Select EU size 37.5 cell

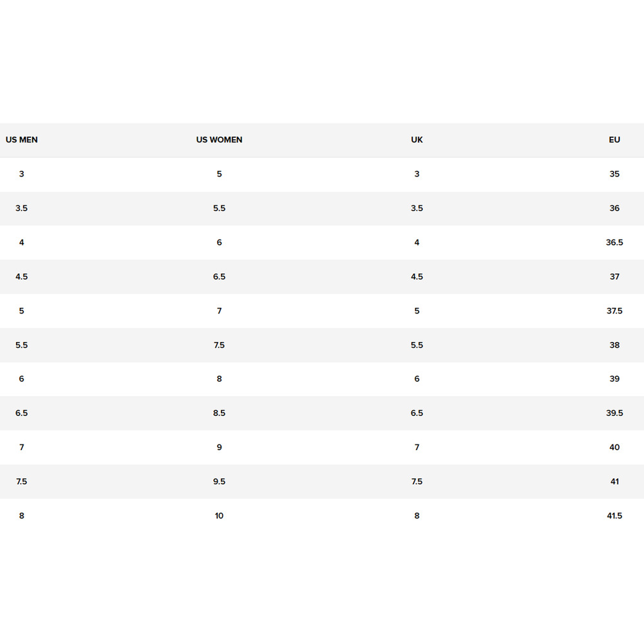pos(614,311)
